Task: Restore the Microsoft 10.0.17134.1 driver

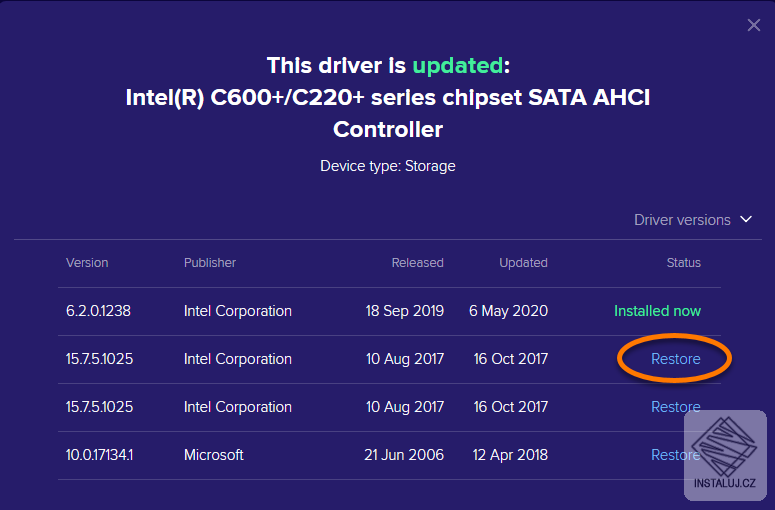Action: [675, 455]
